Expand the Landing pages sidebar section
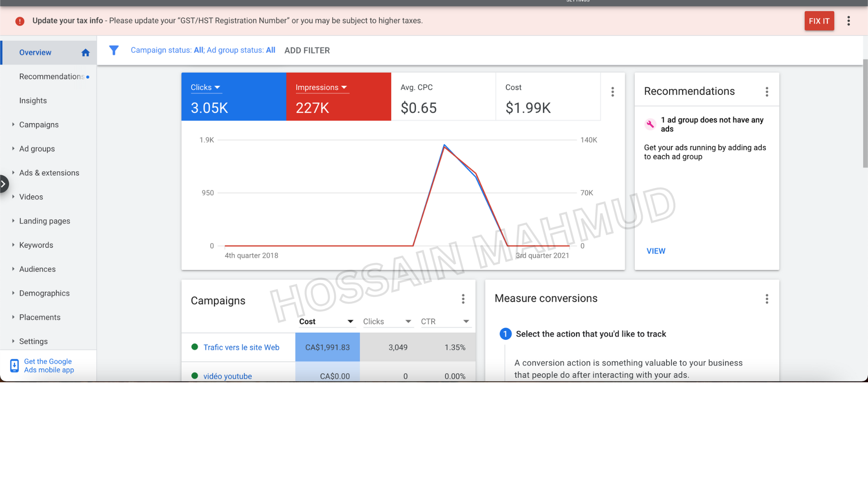Viewport: 868px width, 488px height. 13,221
